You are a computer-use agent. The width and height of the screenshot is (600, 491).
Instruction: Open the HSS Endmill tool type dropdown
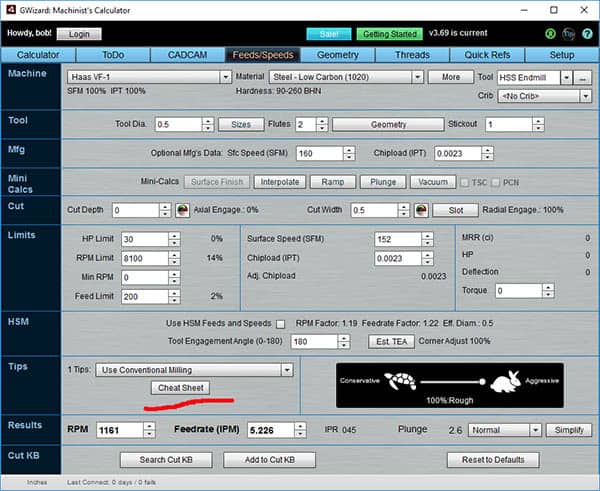[566, 78]
